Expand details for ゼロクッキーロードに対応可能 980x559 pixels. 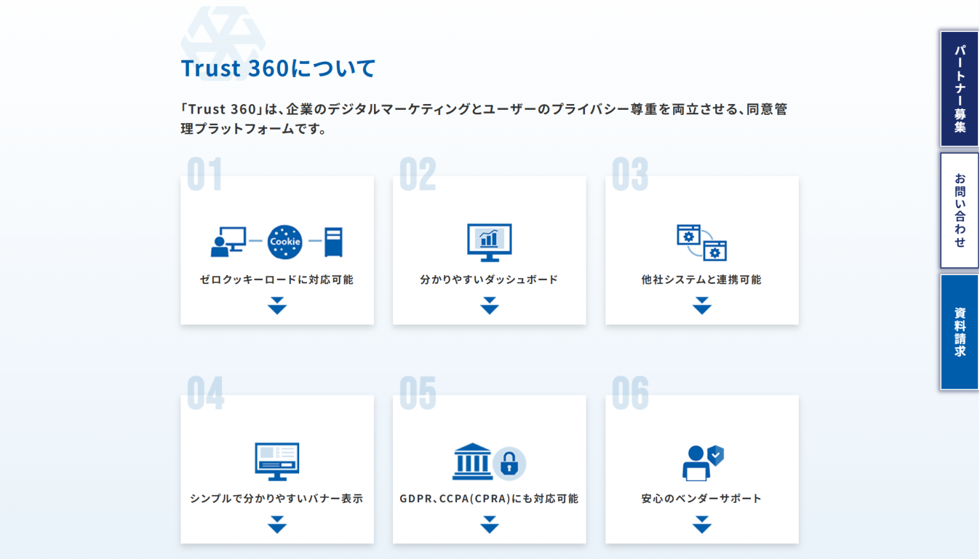(x=277, y=306)
